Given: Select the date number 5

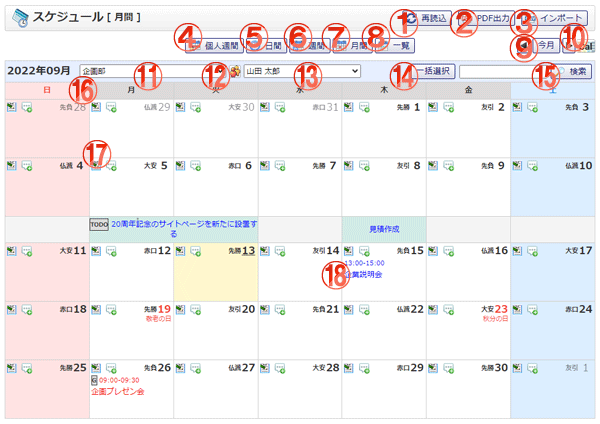Looking at the screenshot, I should coord(164,165).
